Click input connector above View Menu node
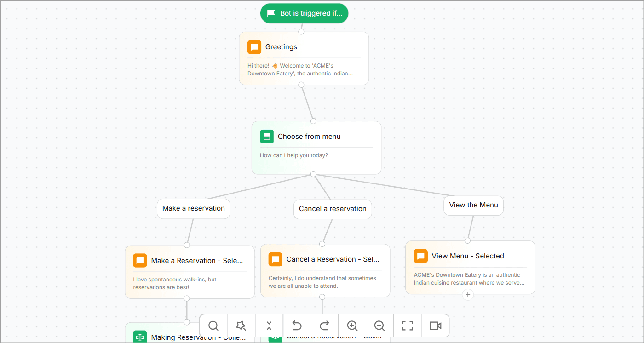Screen dimensions: 644x343 coord(467,240)
